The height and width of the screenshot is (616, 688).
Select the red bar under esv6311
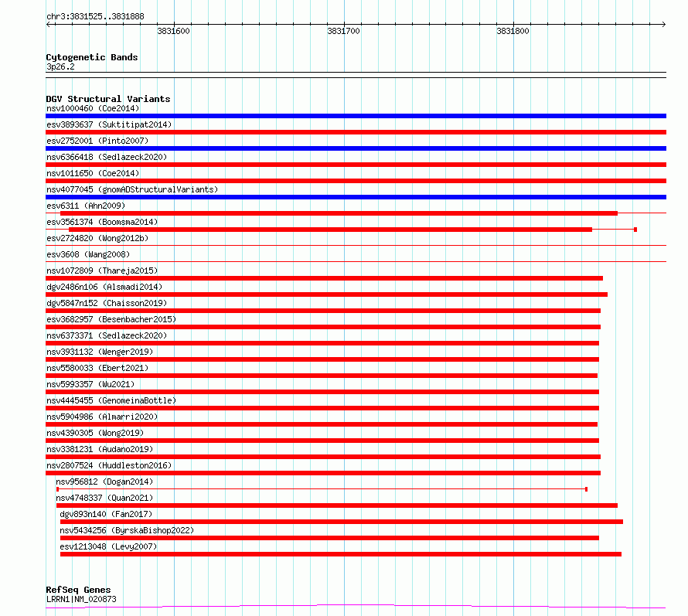339,213
